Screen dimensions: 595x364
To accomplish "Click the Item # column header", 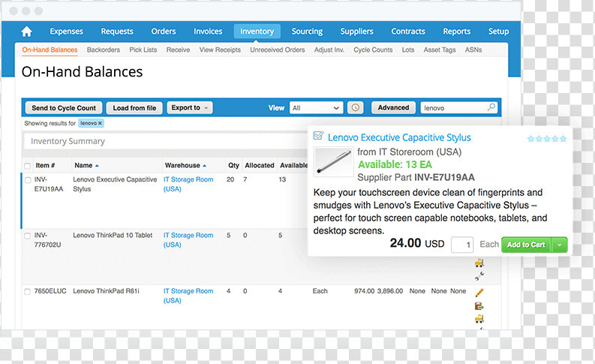I will click(45, 166).
